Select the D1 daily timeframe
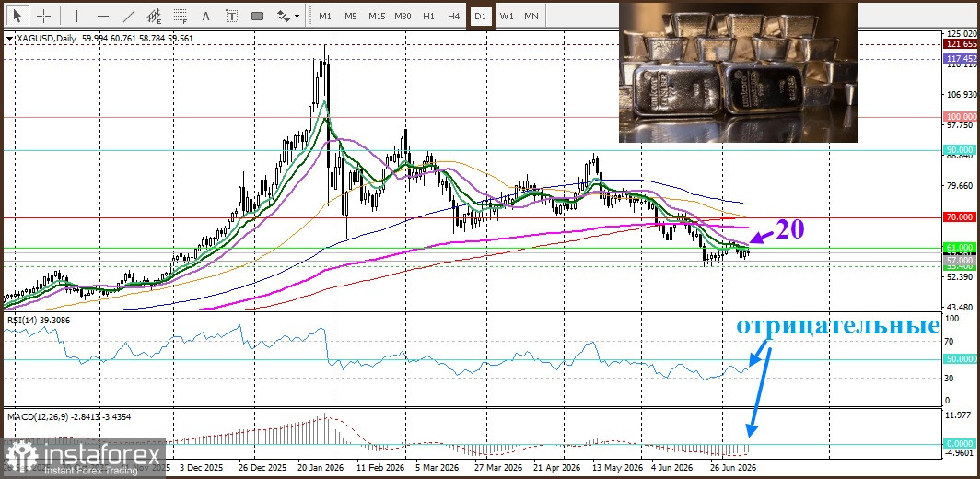 pos(480,16)
